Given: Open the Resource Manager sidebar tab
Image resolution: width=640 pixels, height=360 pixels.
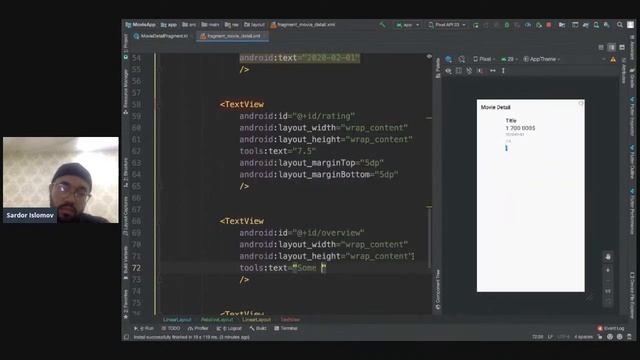Looking at the screenshot, I should point(126,92).
